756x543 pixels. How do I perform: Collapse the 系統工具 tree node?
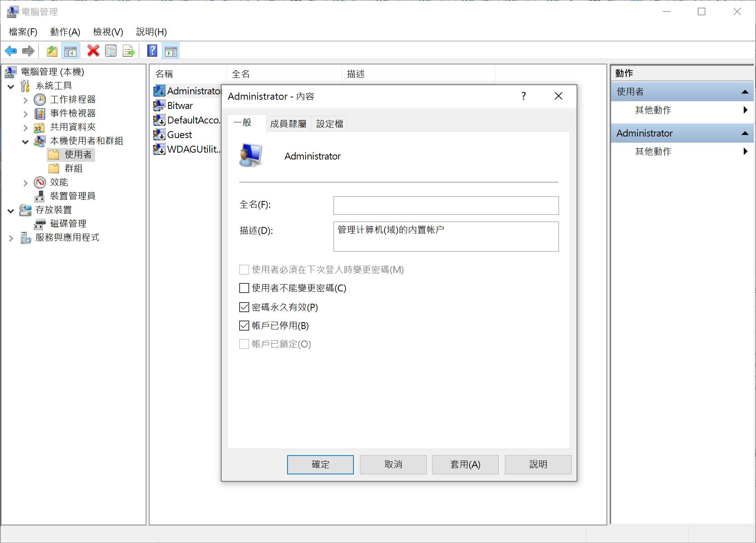[x=11, y=87]
